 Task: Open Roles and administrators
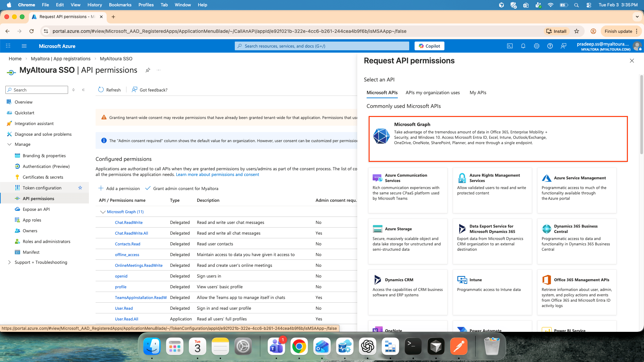click(x=46, y=241)
